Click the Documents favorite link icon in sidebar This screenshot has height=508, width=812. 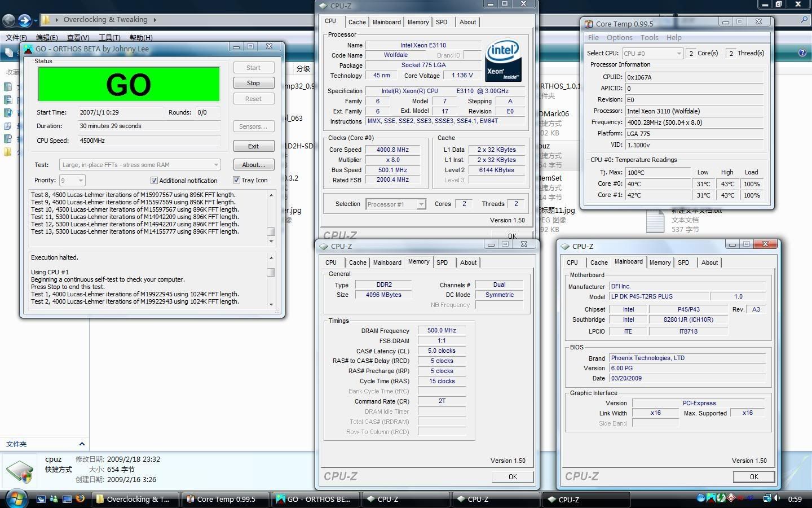pos(7,87)
